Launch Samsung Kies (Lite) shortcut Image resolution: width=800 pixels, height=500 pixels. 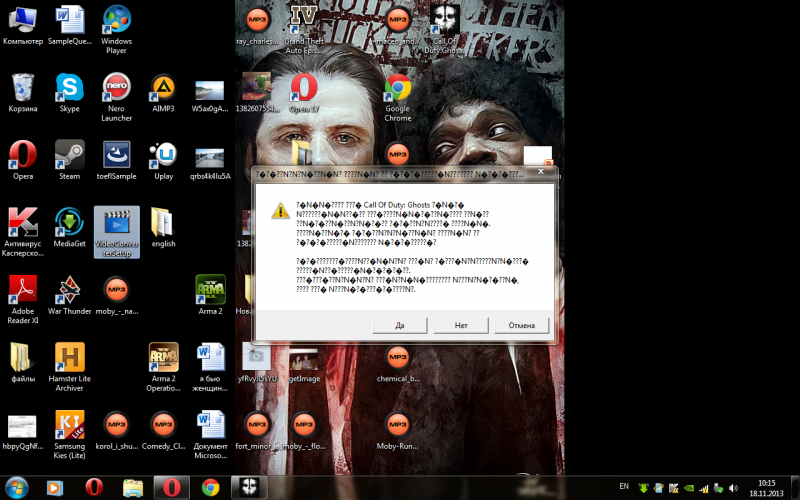(69, 434)
